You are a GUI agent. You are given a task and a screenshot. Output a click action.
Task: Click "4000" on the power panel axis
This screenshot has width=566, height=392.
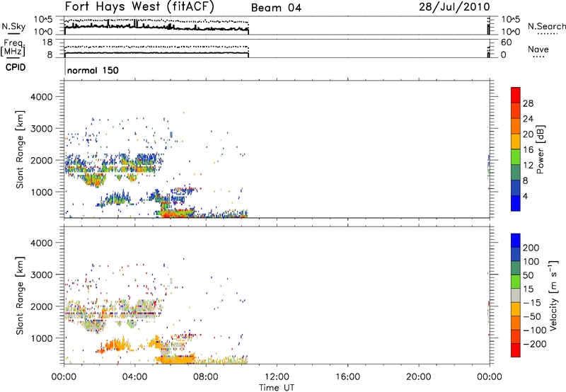click(x=42, y=97)
